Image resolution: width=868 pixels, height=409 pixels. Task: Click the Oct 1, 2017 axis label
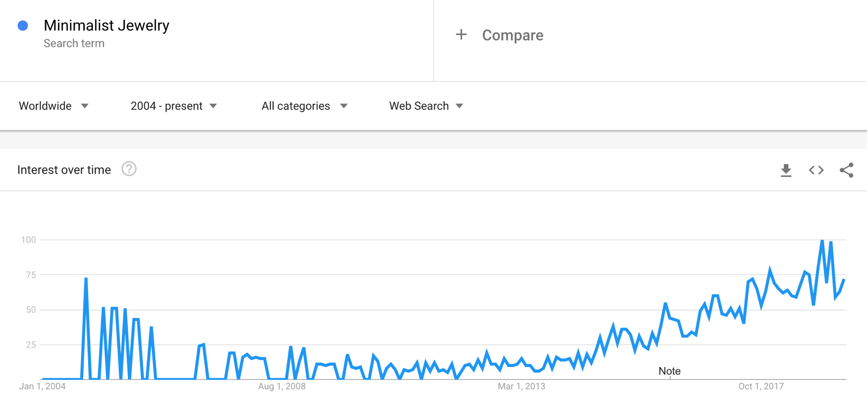pyautogui.click(x=761, y=386)
